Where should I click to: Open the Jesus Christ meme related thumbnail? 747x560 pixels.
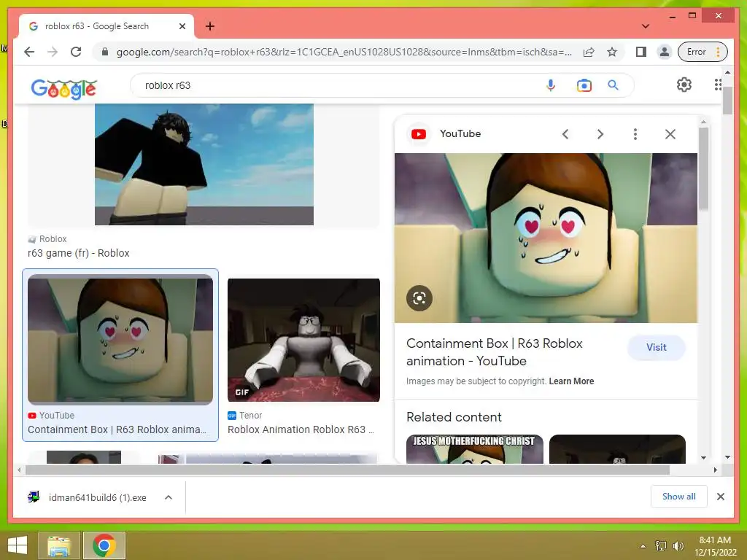[474, 448]
